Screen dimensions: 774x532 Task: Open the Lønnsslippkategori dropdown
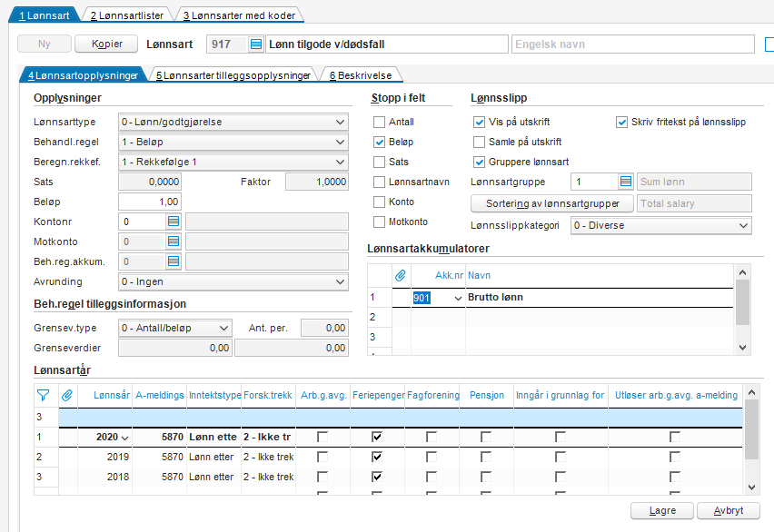(743, 225)
